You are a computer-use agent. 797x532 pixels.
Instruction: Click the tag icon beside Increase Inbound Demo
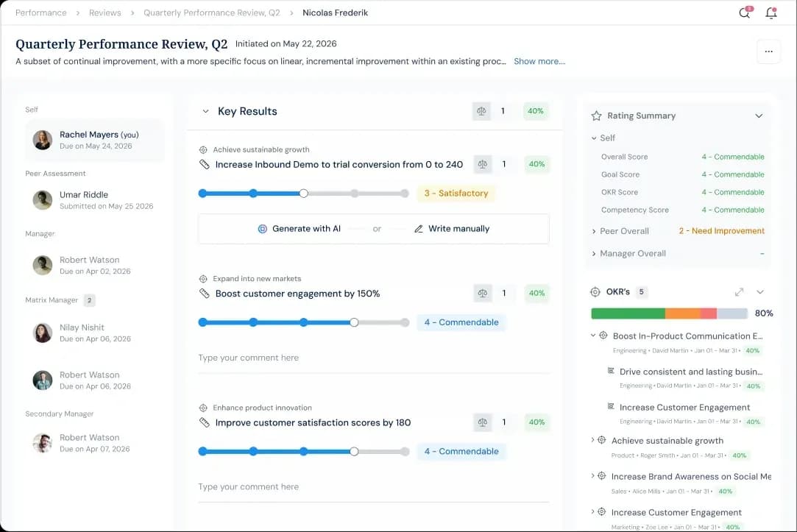pos(205,165)
